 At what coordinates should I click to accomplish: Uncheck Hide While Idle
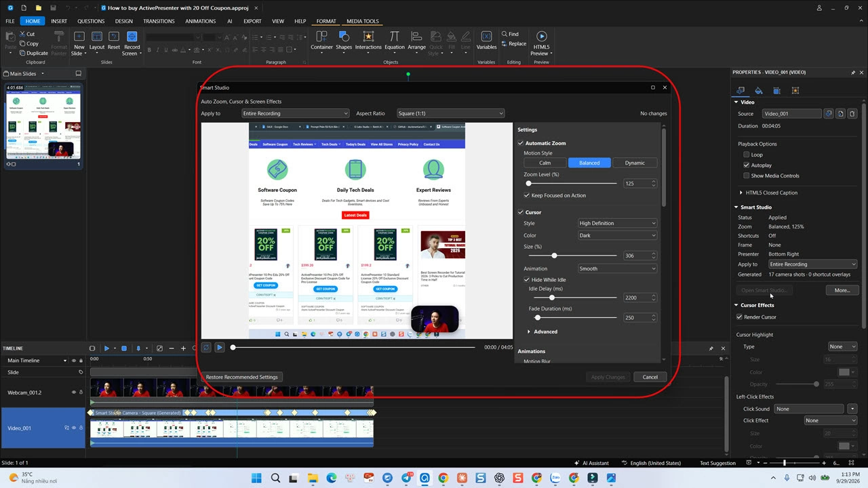pos(527,280)
